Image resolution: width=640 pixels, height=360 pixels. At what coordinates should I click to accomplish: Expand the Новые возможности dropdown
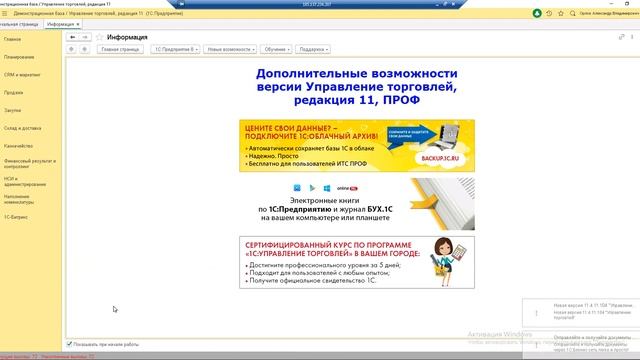(x=230, y=49)
